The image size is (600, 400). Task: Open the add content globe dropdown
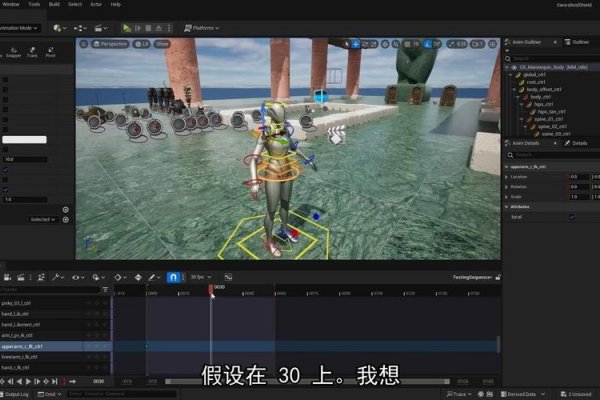click(60, 28)
